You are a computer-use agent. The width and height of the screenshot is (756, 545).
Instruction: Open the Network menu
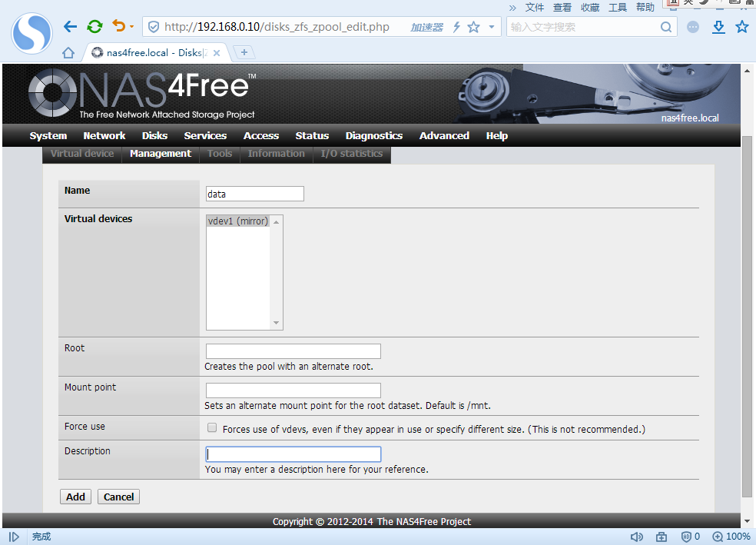click(x=104, y=135)
